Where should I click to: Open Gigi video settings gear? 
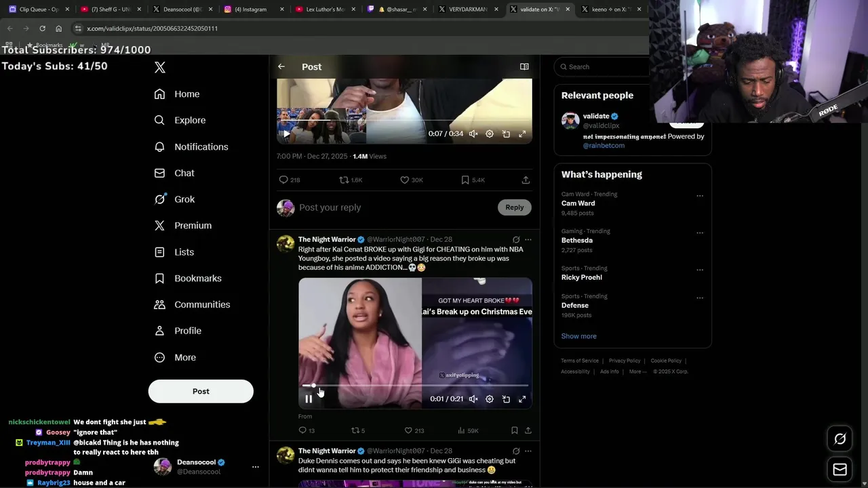(x=490, y=399)
